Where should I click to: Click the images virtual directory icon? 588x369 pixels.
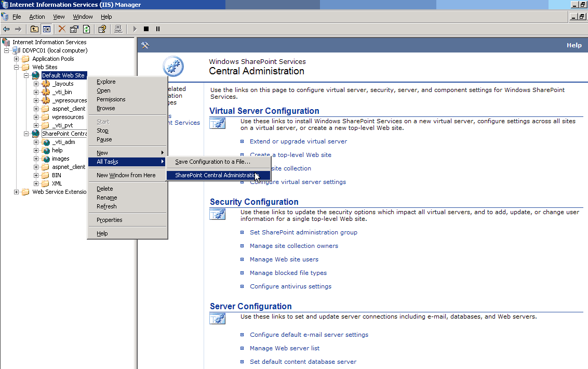point(46,159)
